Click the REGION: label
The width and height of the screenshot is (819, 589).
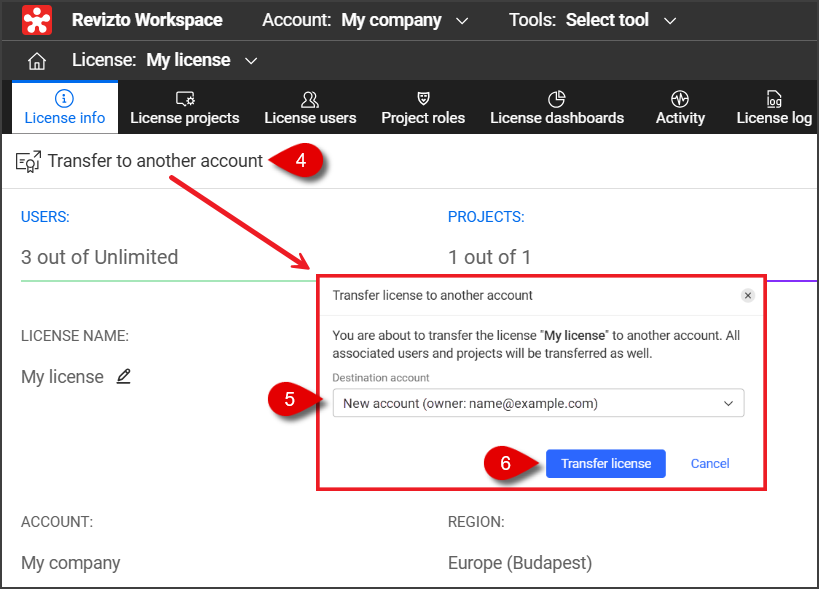coord(476,522)
